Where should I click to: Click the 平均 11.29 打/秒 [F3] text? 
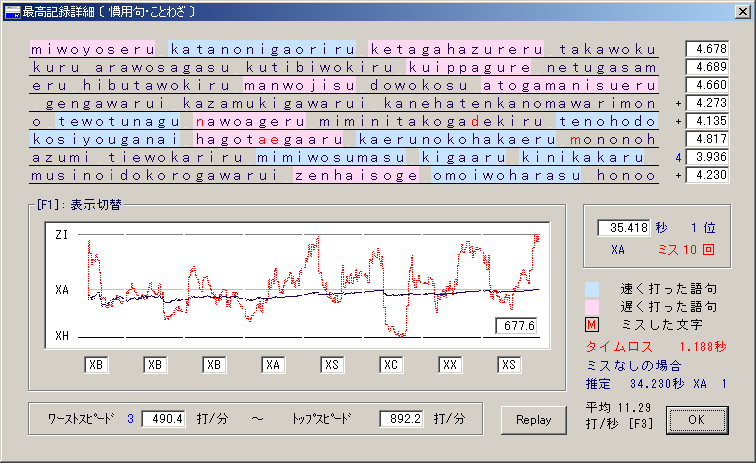619,416
